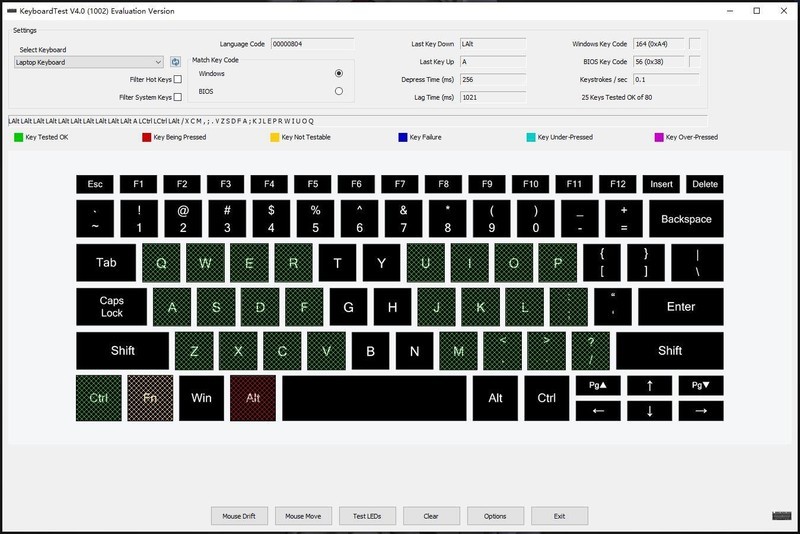Click the Mouse Drift button

coord(239,516)
